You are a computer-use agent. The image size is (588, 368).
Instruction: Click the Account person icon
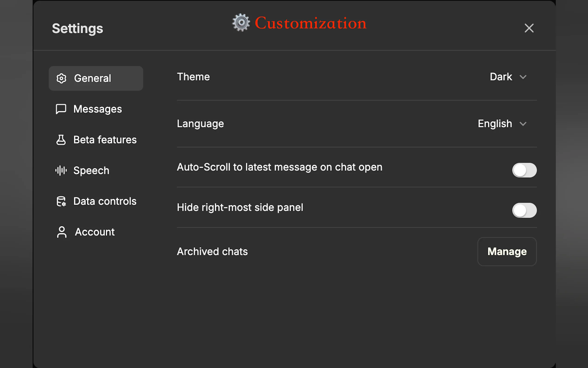pos(62,232)
